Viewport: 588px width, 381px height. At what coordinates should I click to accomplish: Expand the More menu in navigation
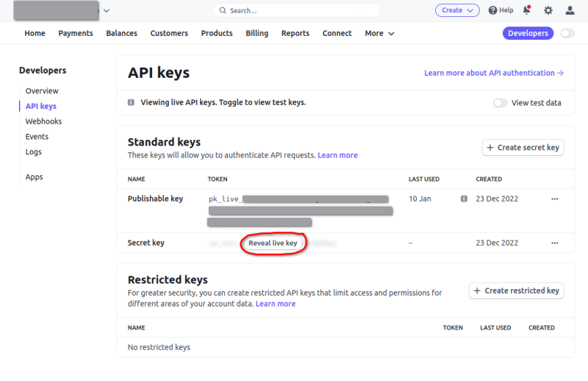pyautogui.click(x=379, y=33)
